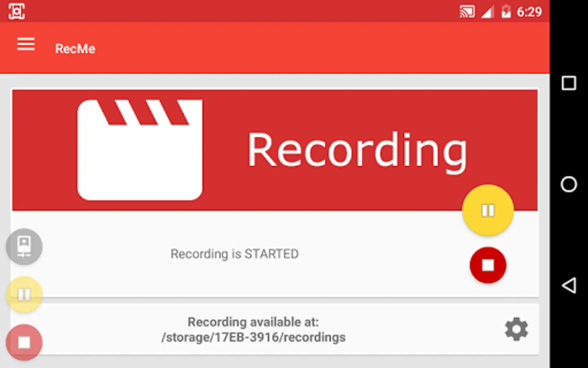Image resolution: width=588 pixels, height=368 pixels.
Task: Tap the cast icon in status bar
Action: 467,11
